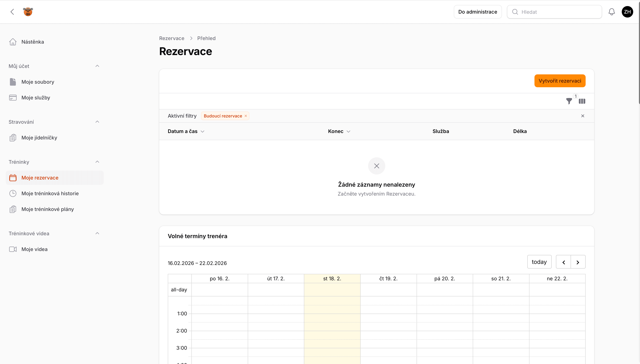Click the Do administrace button
The height and width of the screenshot is (364, 640).
point(477,12)
